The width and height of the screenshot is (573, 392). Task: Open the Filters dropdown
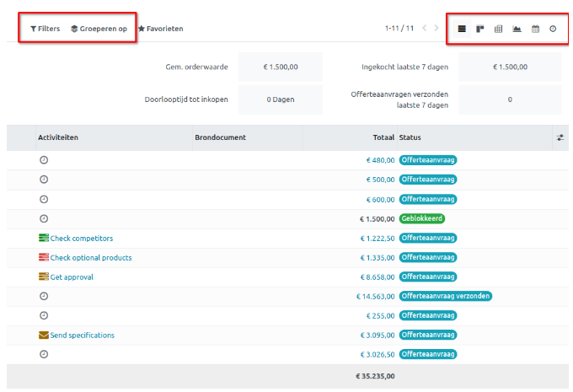45,29
